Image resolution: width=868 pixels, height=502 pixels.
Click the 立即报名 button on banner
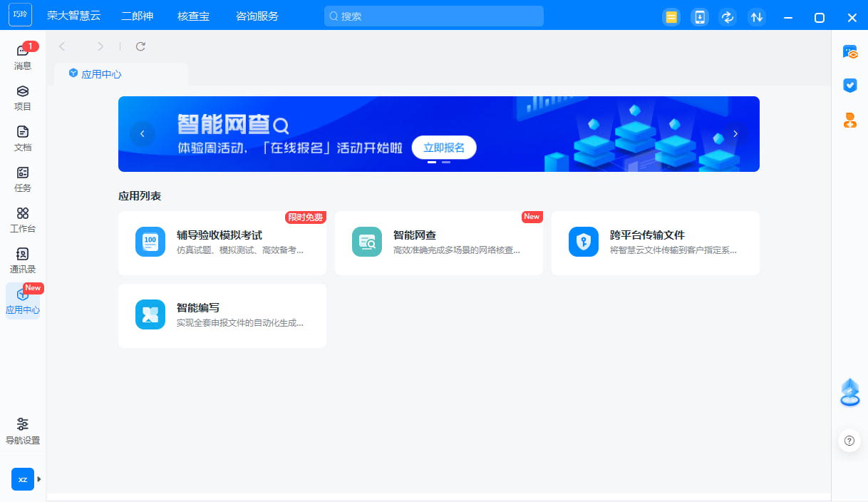tap(443, 148)
